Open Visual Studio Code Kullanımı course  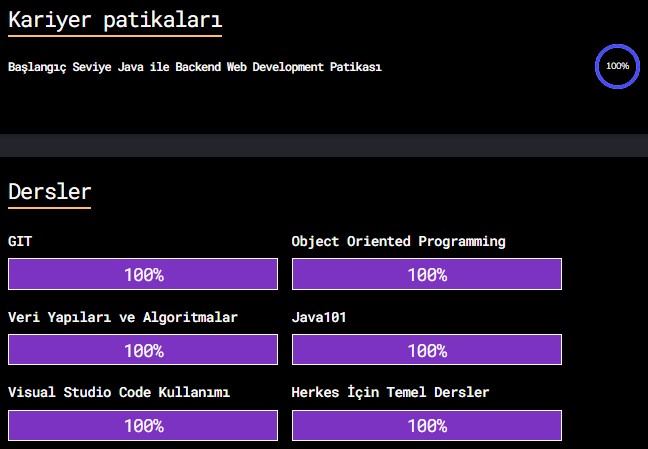(x=119, y=392)
